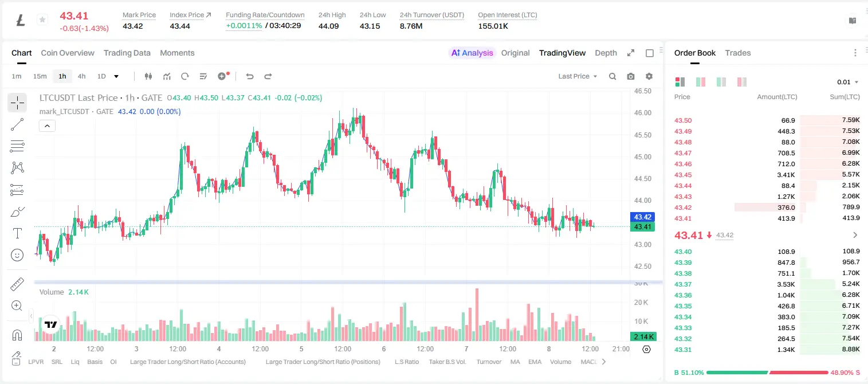Switch to the Trades tab
The height and width of the screenshot is (384, 868).
[x=738, y=53]
